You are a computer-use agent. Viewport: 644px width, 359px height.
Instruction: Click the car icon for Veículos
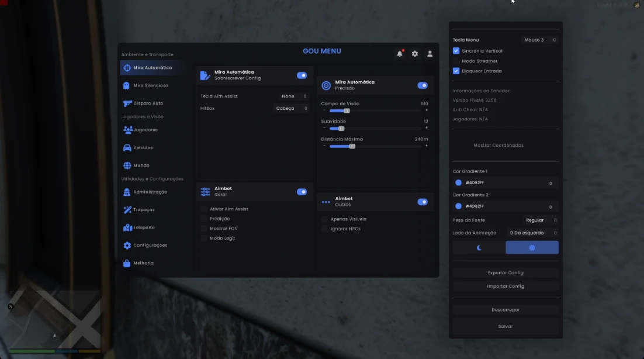(x=127, y=148)
